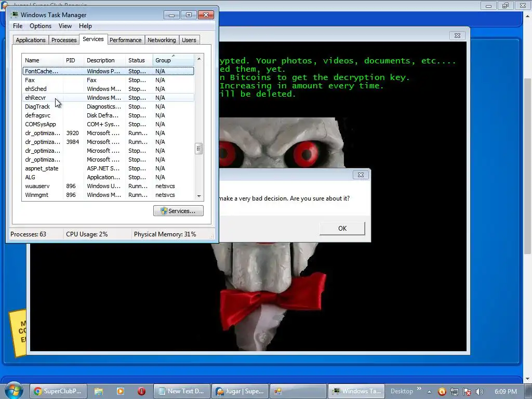
Task: Open SuperClubP Chrome taskbar button
Action: [58, 391]
